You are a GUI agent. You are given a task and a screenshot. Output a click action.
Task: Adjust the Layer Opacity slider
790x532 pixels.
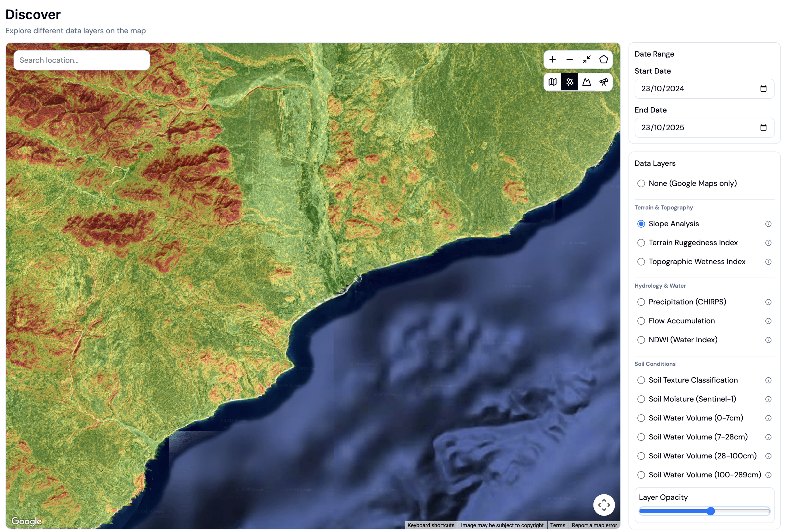[x=711, y=511]
